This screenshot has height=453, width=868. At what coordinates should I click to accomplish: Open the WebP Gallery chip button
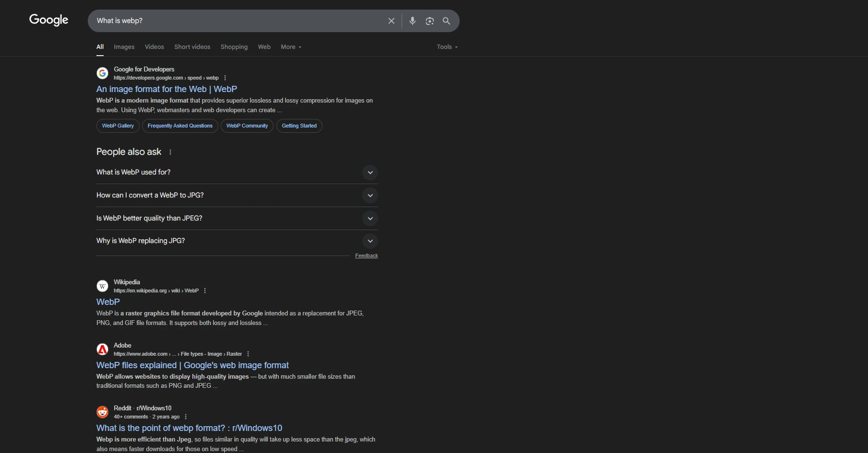(118, 126)
